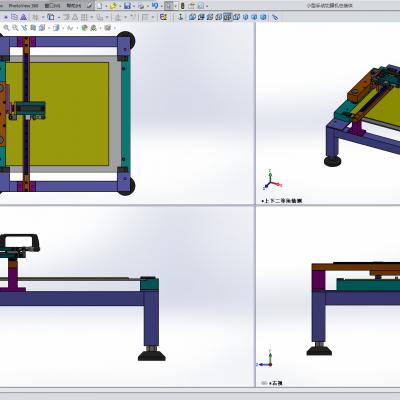Open the 窗口(W) window menu

(52, 6)
